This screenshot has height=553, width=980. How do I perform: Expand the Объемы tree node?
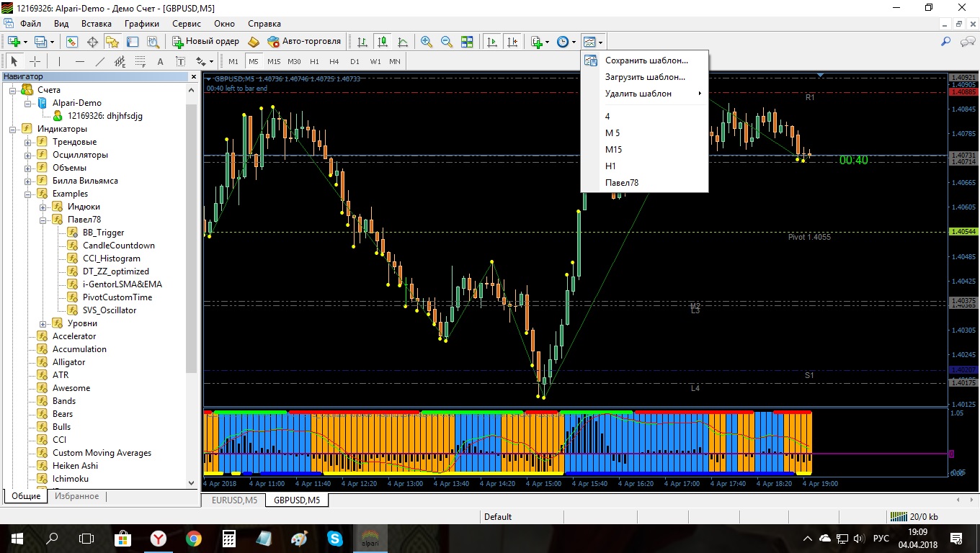(28, 168)
